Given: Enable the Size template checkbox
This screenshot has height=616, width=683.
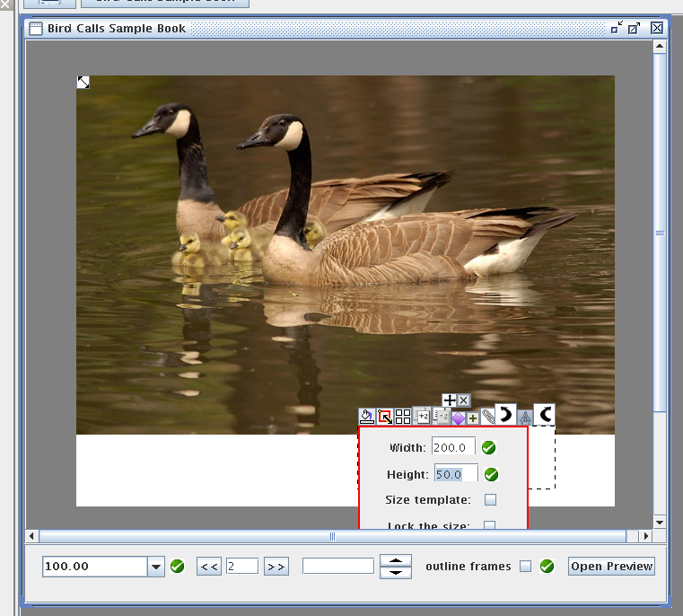Looking at the screenshot, I should click(x=490, y=499).
